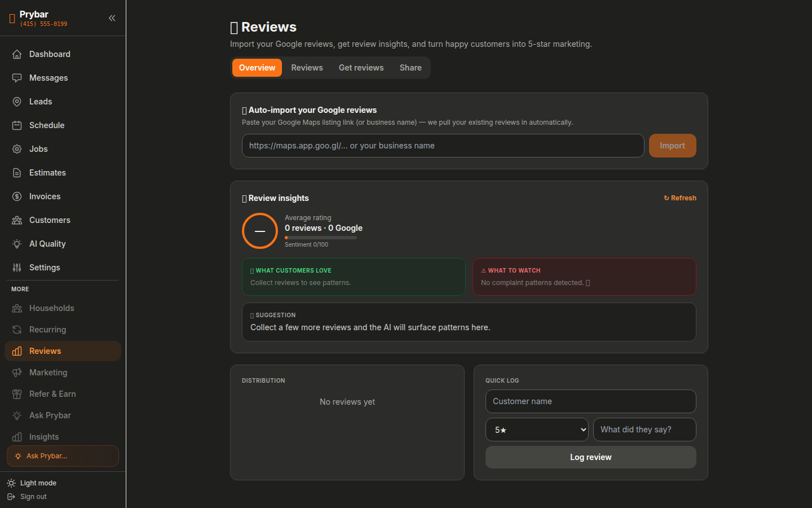Click the average rating circle indicator
The height and width of the screenshot is (508, 812).
click(260, 231)
